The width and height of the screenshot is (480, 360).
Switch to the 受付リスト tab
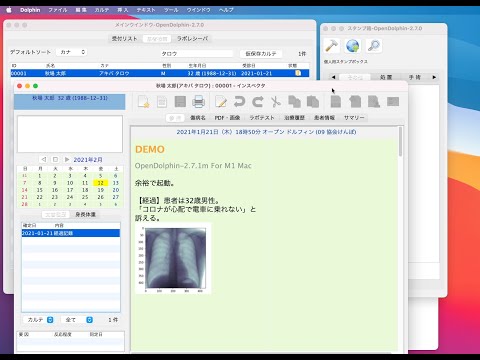pos(124,39)
